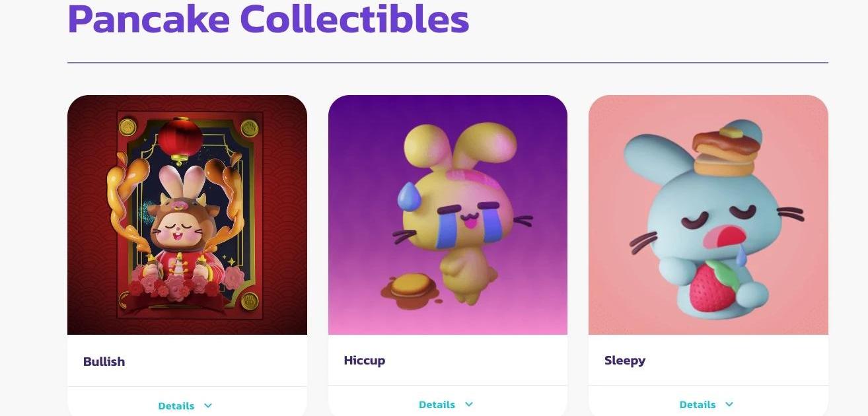Viewport: 868px width, 416px height.
Task: Expand the chevron arrow under Bullish
Action: click(208, 405)
